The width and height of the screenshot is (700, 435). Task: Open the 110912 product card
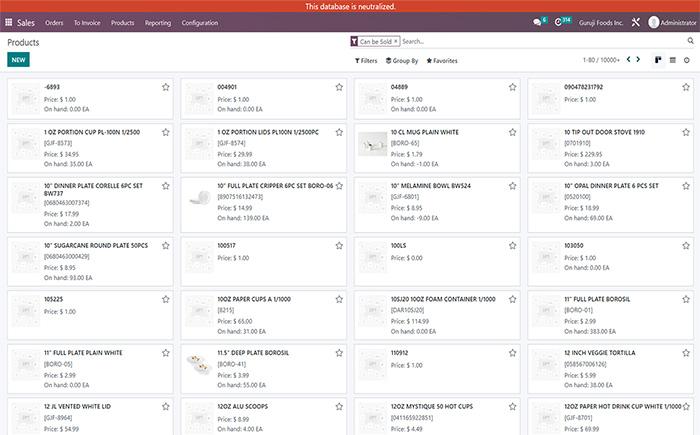[x=437, y=369]
